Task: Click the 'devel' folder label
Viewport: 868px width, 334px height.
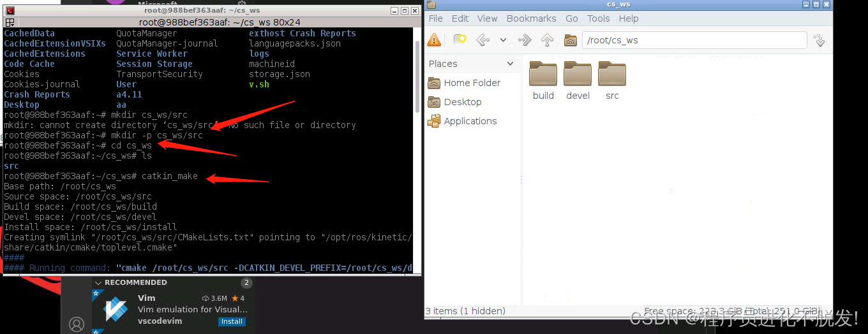Action: [578, 96]
